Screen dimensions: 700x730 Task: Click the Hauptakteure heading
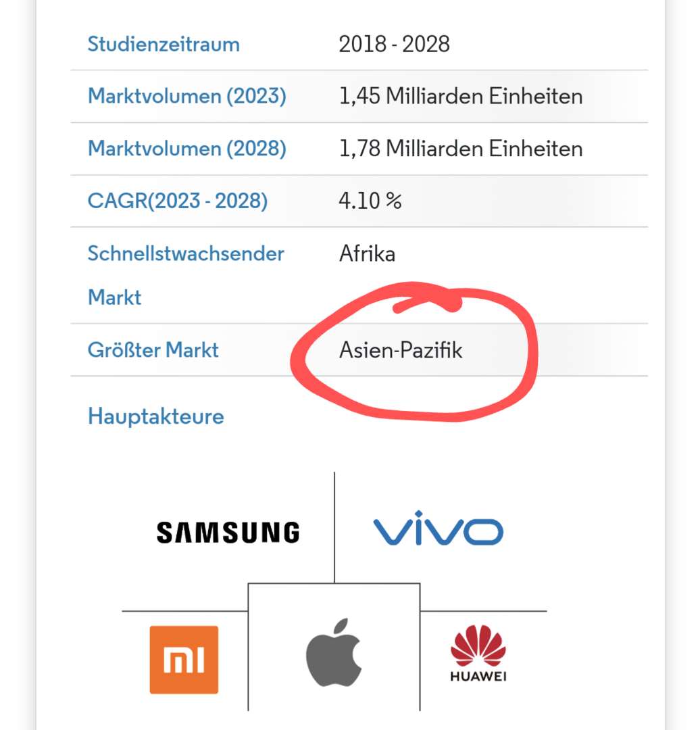click(156, 416)
